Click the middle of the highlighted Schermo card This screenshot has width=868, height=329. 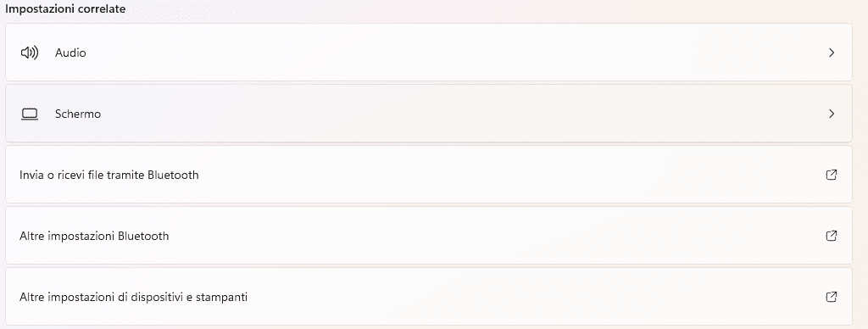click(428, 114)
